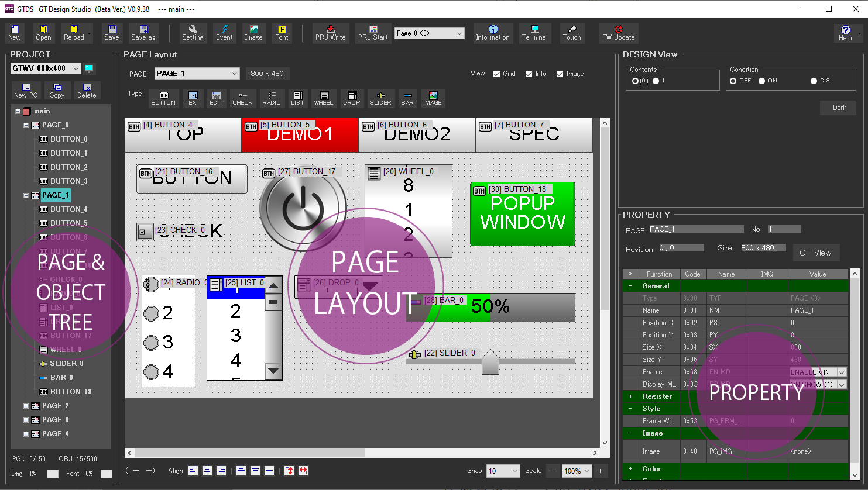Screen dimensions: 868x490
Task: Click the PRJ Write toolbar icon
Action: click(x=330, y=33)
